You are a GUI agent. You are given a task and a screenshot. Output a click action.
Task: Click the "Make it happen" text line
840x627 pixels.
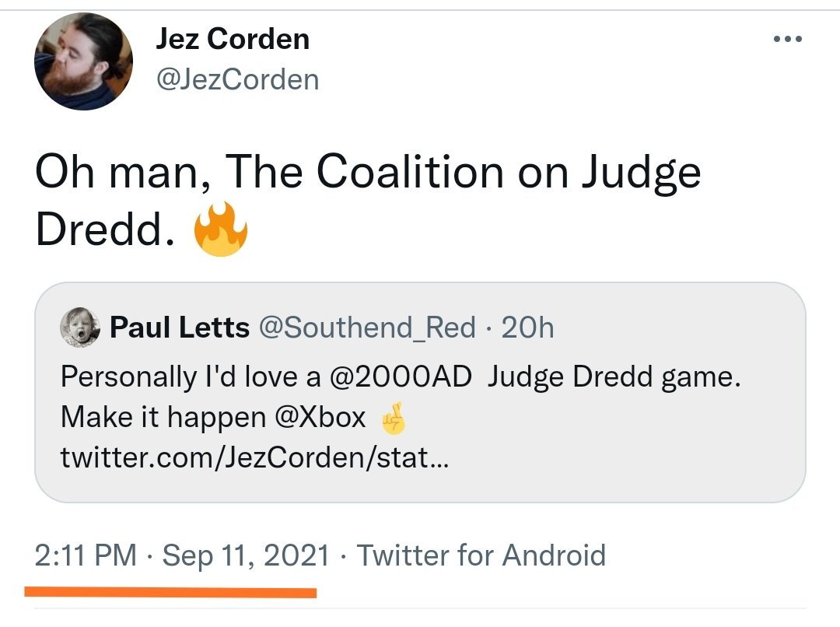coord(163,418)
